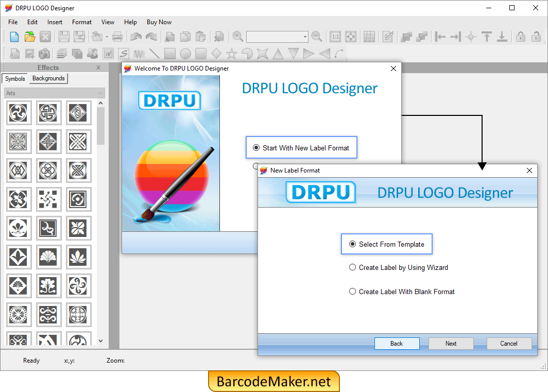The height and width of the screenshot is (392, 548).
Task: Click the open padlock Unlock icon
Action: [536, 37]
